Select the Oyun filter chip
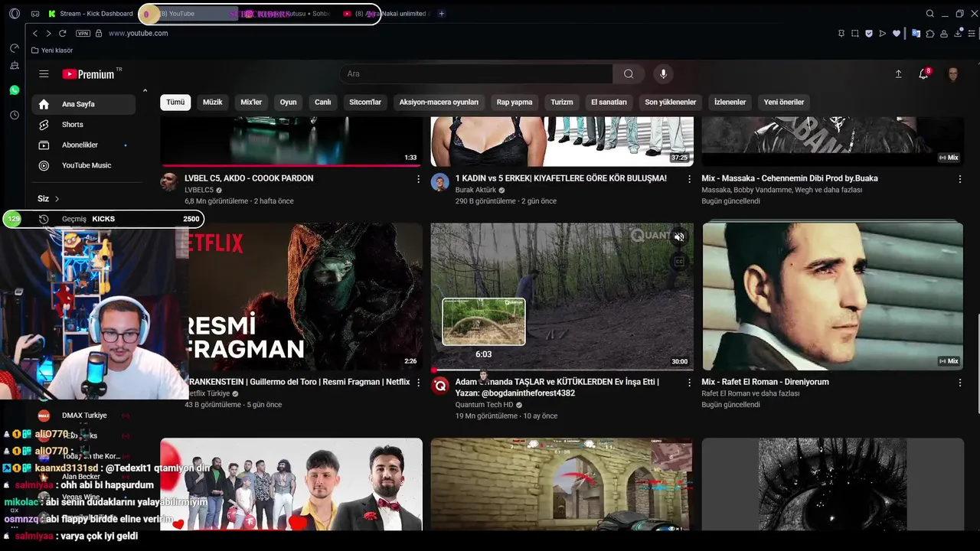This screenshot has height=551, width=980. 288,103
